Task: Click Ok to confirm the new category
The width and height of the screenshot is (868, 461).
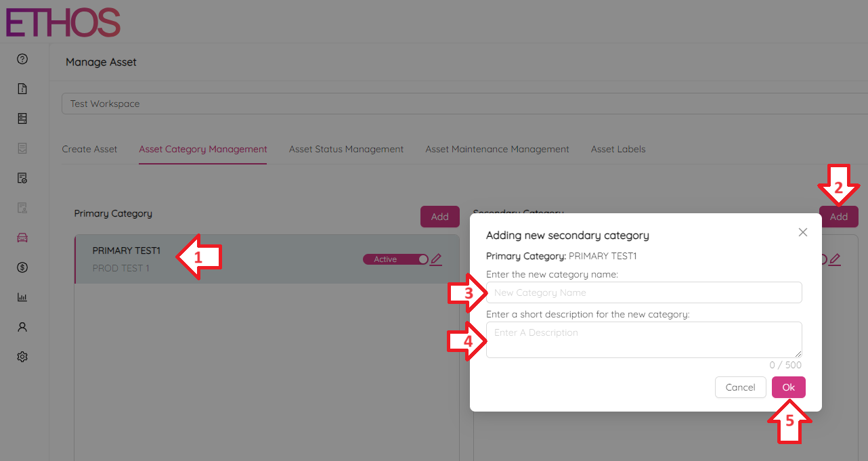Action: [x=788, y=387]
